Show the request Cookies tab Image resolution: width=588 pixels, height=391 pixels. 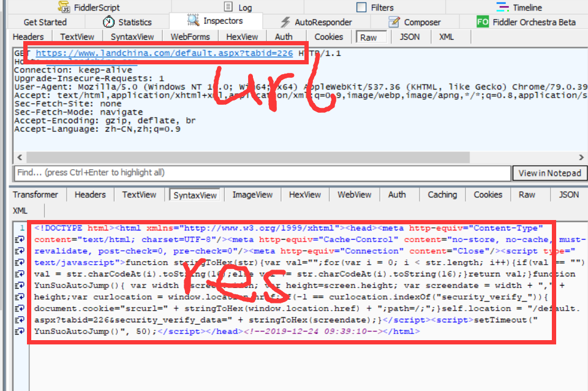point(328,37)
